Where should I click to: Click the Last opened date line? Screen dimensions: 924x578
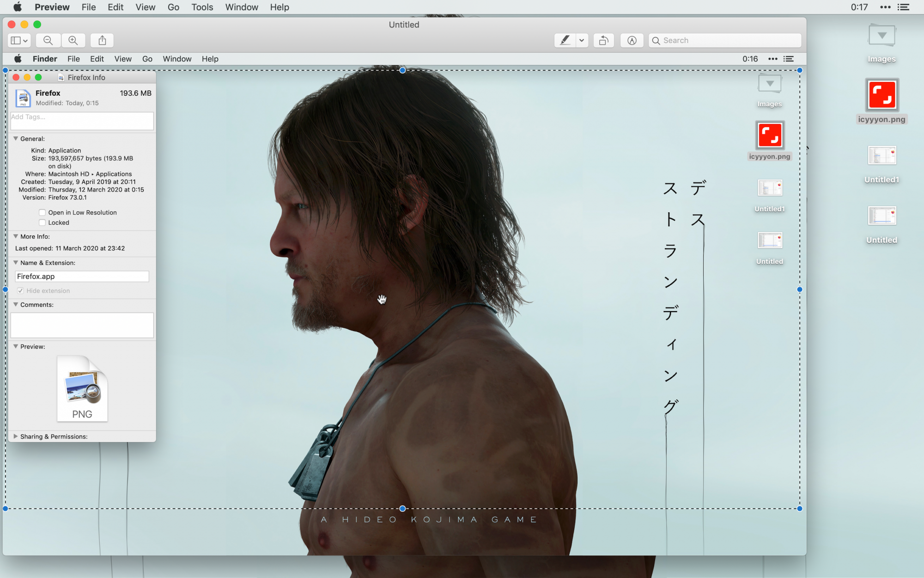70,248
